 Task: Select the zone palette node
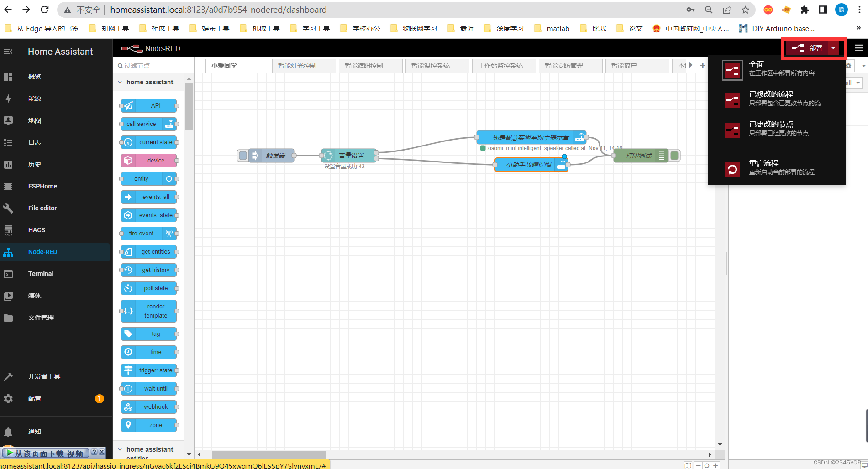[x=149, y=425]
